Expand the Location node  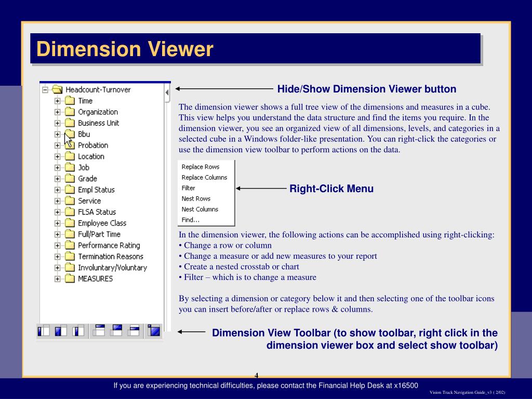[x=57, y=157]
